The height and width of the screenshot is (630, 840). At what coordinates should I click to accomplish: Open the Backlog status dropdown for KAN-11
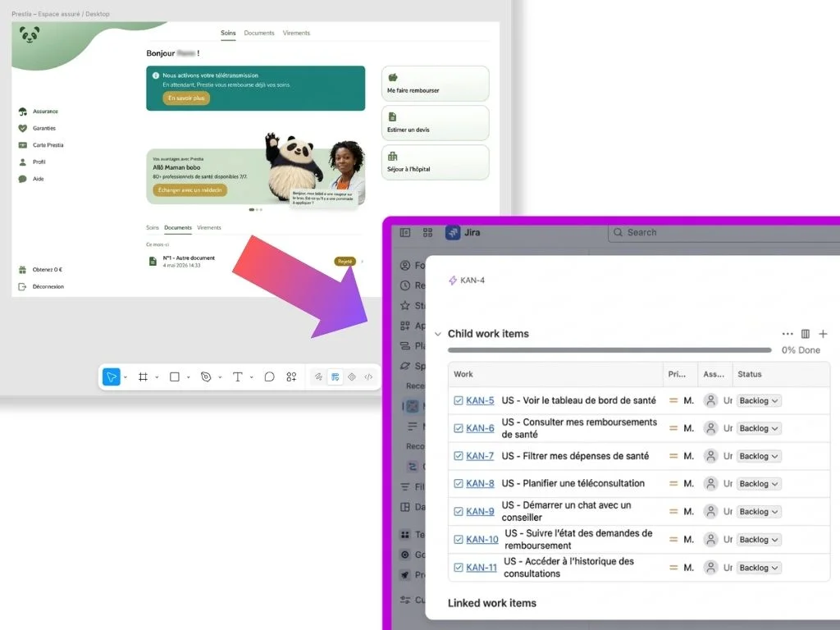(x=759, y=568)
